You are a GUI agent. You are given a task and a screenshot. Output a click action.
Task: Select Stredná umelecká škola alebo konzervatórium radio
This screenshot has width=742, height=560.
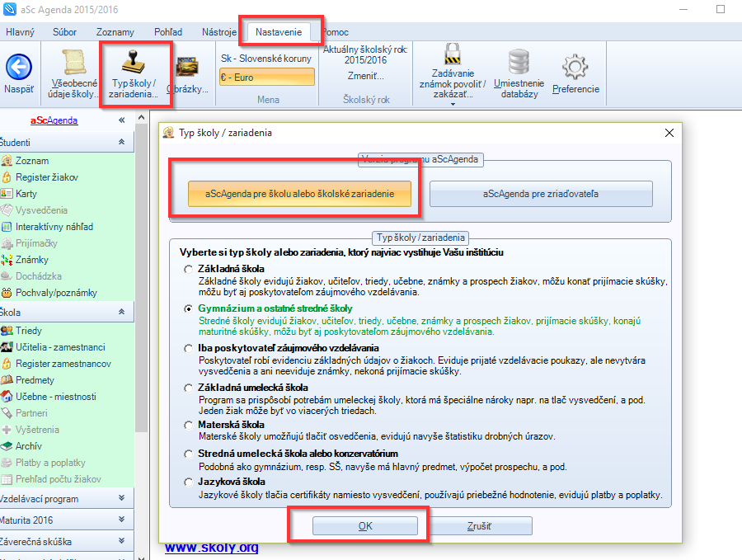coord(188,454)
